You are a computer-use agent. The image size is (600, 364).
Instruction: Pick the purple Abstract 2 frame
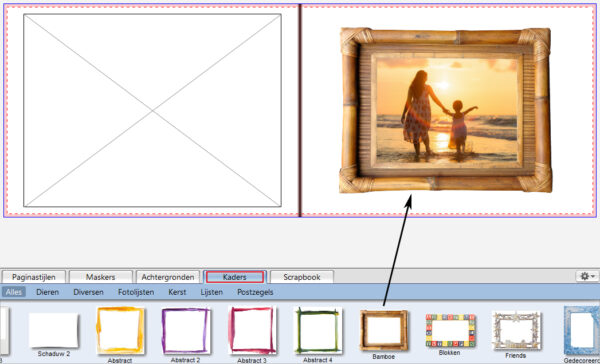click(186, 331)
